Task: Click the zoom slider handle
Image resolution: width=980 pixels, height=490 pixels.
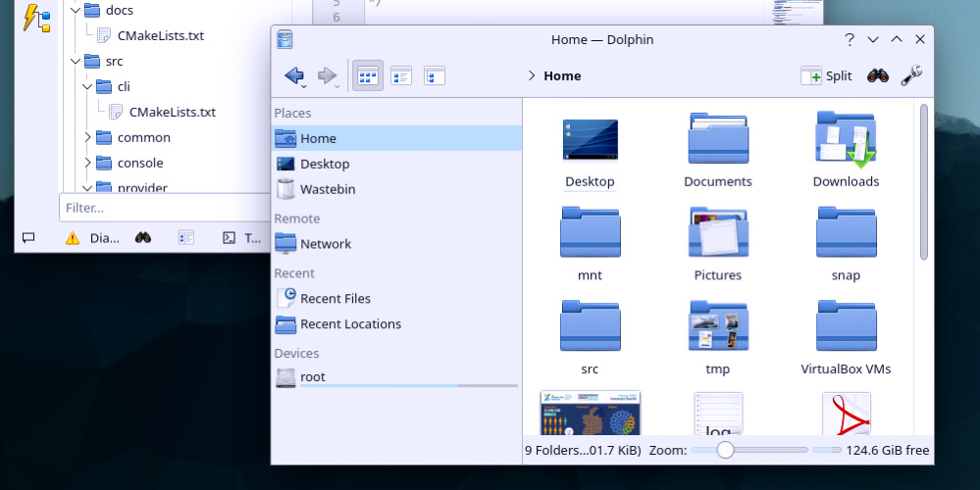Action: point(725,450)
